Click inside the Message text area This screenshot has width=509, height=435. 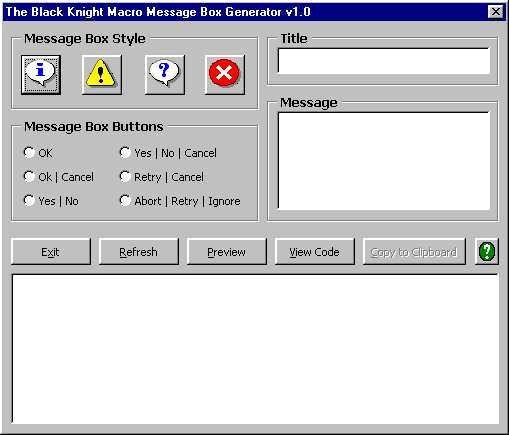pyautogui.click(x=384, y=161)
